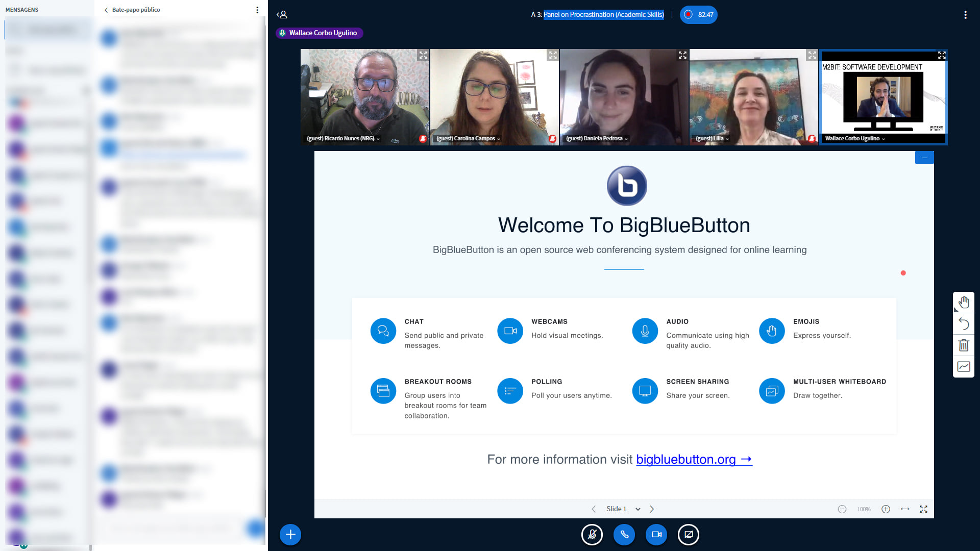Image resolution: width=980 pixels, height=551 pixels.
Task: Click the Breakout Rooms icon on slide
Action: click(x=383, y=391)
